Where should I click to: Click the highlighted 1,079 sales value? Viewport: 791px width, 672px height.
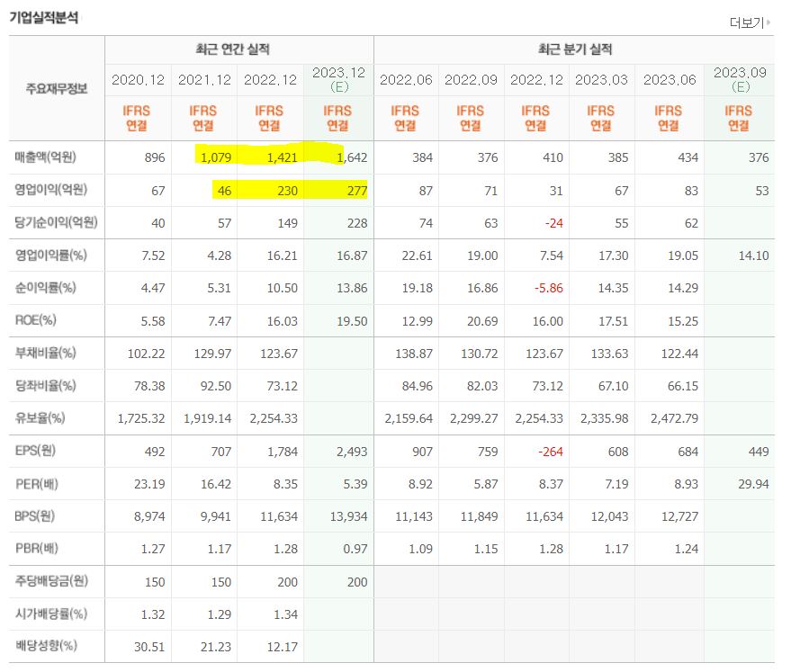(216, 157)
